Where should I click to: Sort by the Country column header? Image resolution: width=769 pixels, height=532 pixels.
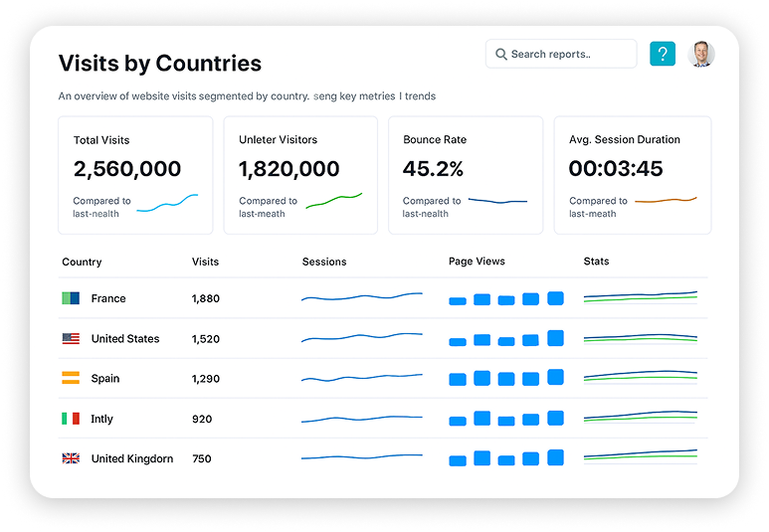tap(82, 262)
